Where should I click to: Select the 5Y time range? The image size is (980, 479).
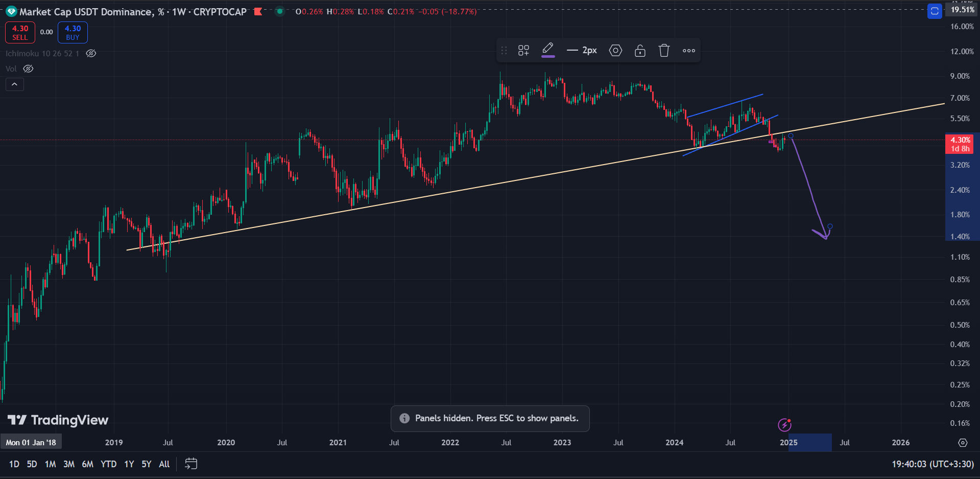147,464
